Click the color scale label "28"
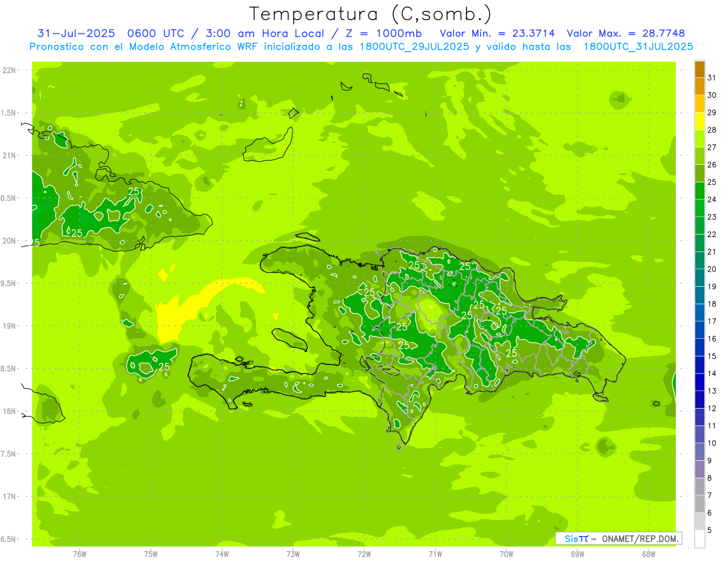 (x=712, y=130)
